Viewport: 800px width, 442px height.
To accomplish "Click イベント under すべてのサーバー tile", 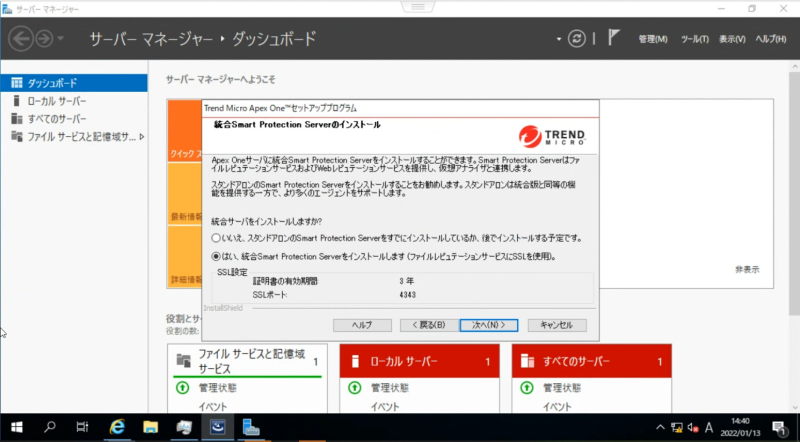I will click(x=557, y=407).
